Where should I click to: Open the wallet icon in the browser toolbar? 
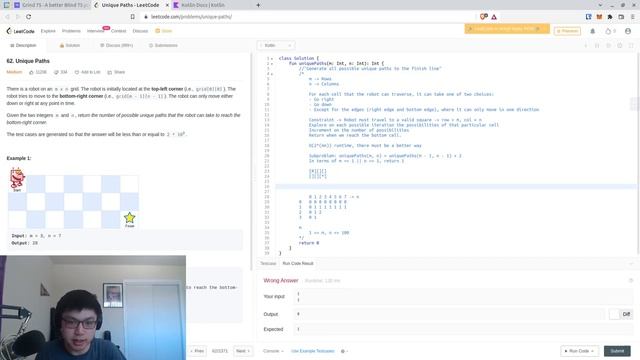pos(621,17)
